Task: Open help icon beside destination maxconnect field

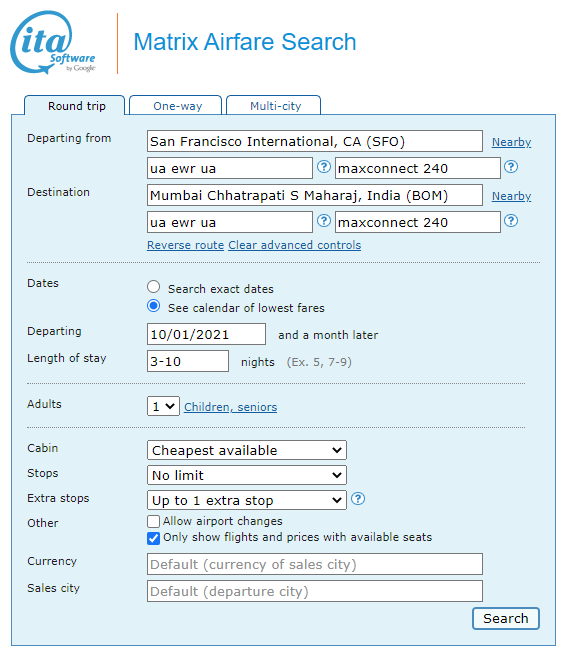Action: point(511,221)
